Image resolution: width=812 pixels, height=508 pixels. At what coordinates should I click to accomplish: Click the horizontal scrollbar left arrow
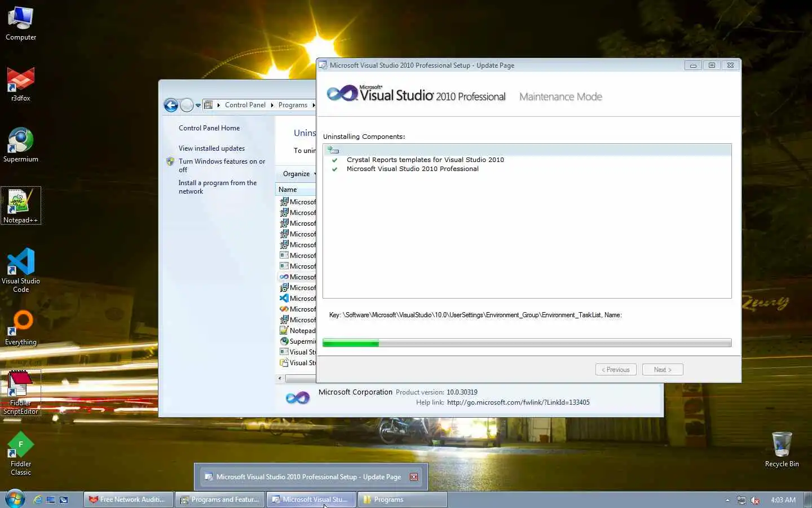(280, 378)
